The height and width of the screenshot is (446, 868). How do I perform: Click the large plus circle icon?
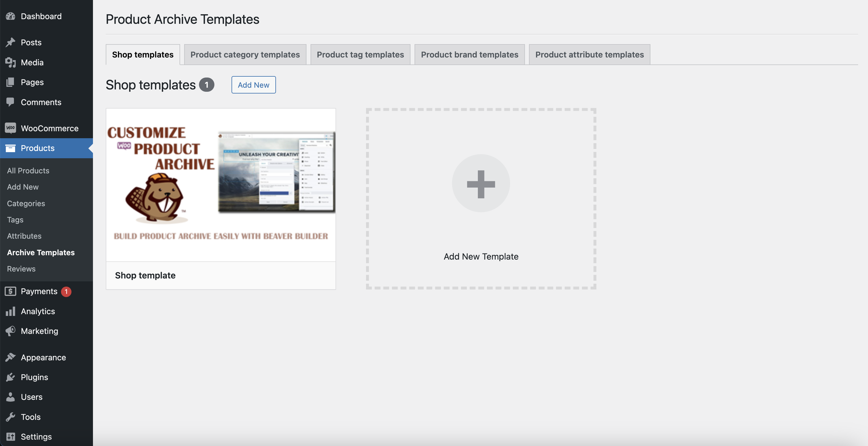coord(481,184)
